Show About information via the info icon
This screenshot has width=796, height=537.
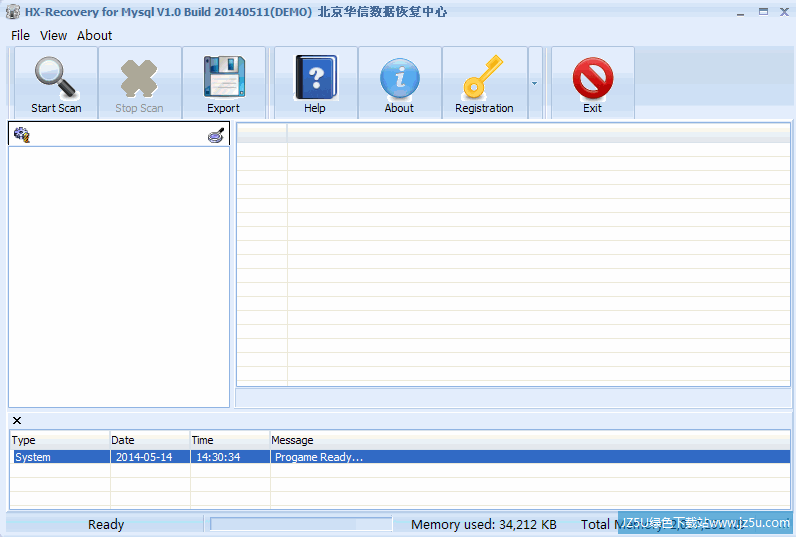(400, 84)
